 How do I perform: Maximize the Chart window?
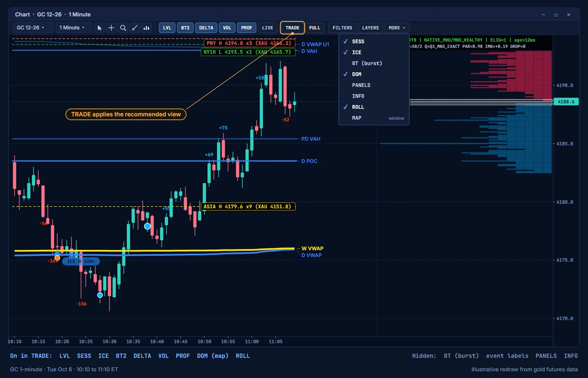pos(556,15)
